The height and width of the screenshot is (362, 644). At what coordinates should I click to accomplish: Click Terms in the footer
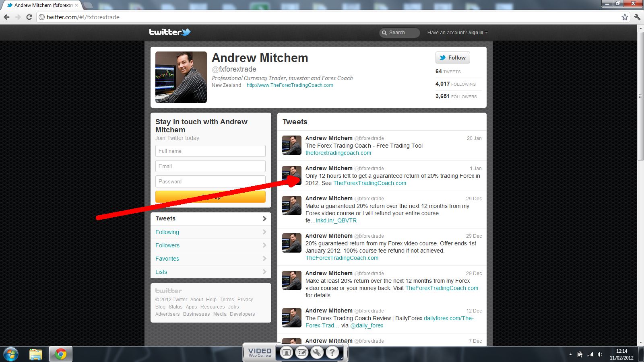pos(227,300)
